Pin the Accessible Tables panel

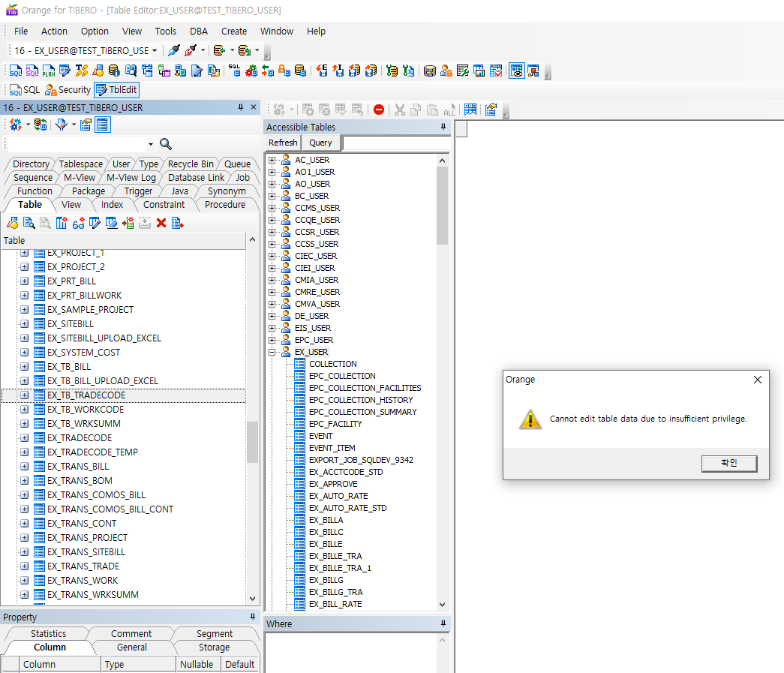[x=443, y=127]
